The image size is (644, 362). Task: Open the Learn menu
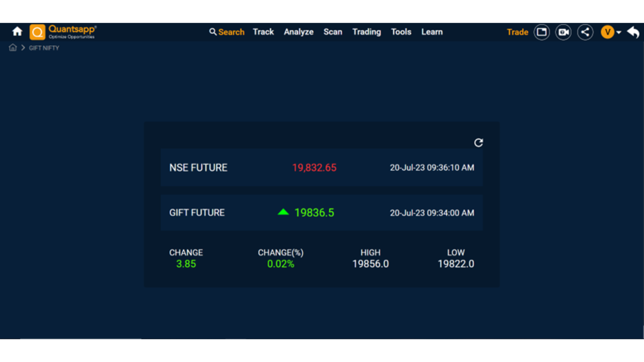[432, 32]
